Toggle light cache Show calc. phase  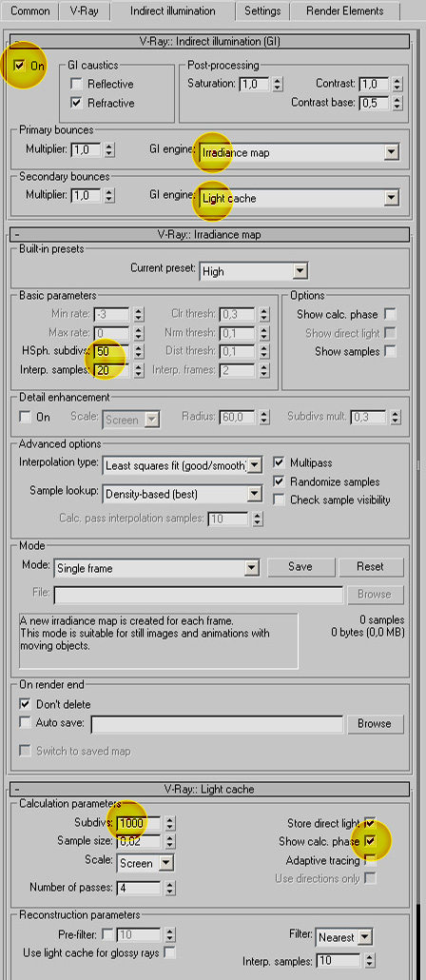click(371, 841)
